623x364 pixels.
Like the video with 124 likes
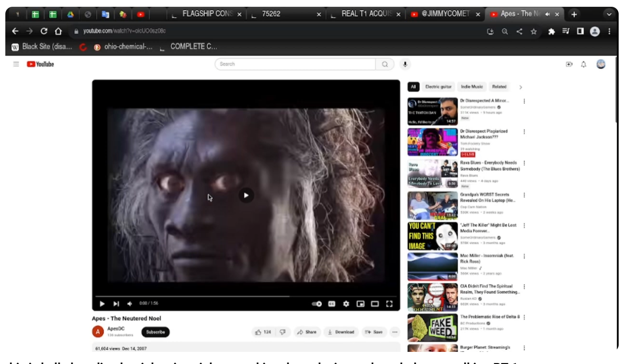click(x=263, y=332)
